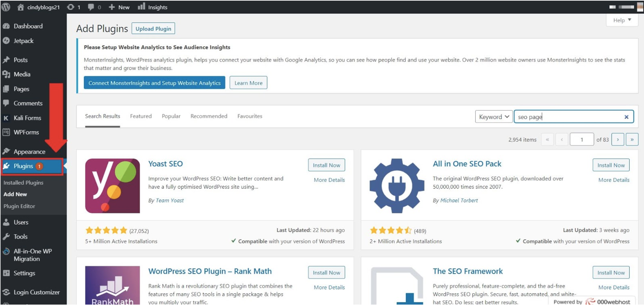
Task: Open Tools menu
Action: coord(20,237)
